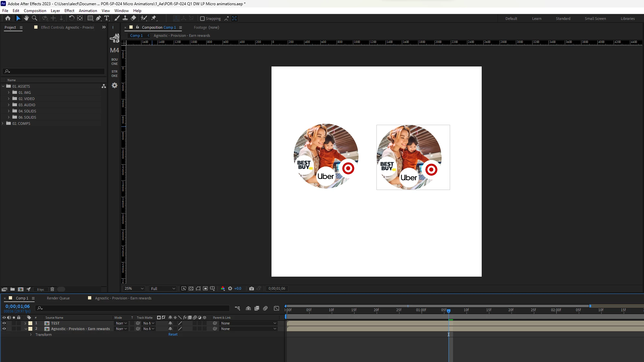Open the Full resolution dropdown

(x=163, y=288)
